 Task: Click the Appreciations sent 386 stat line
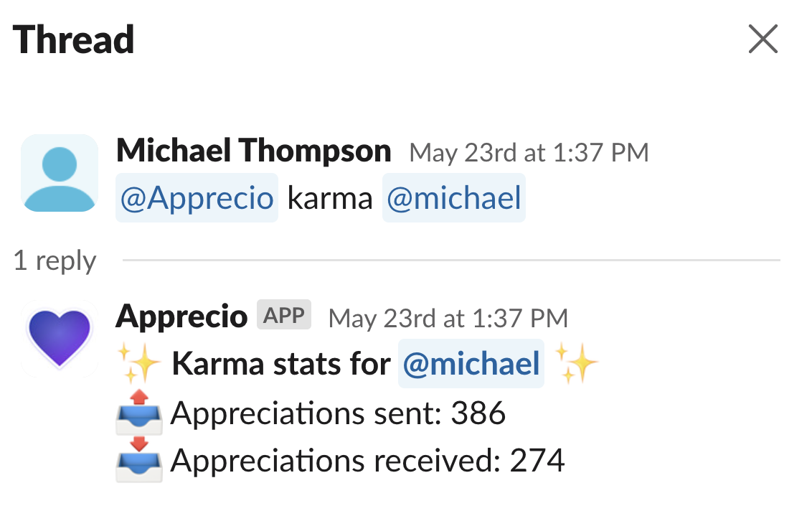click(x=336, y=413)
